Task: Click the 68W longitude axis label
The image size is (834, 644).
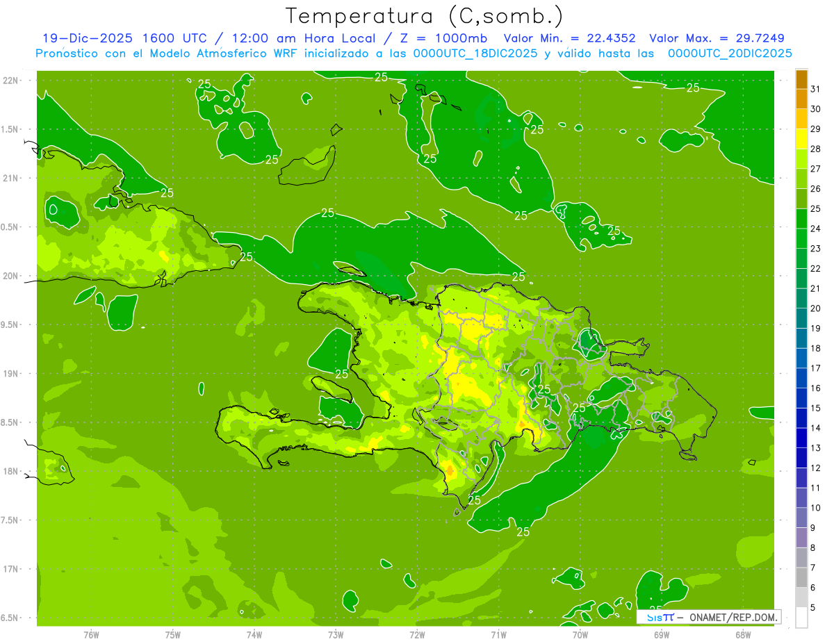Action: [x=743, y=635]
